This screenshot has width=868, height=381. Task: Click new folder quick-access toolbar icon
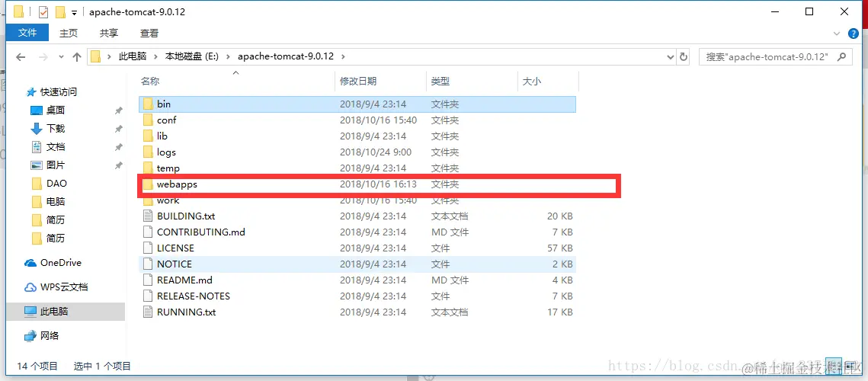tap(60, 12)
